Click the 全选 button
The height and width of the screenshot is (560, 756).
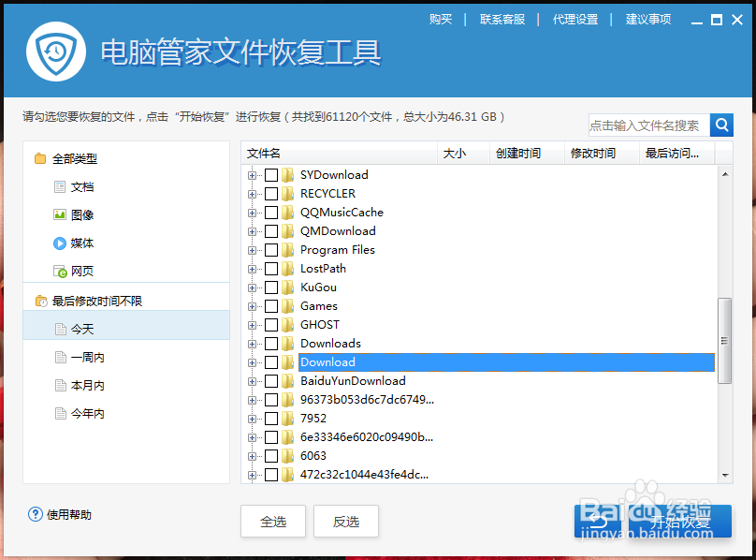pos(273,521)
